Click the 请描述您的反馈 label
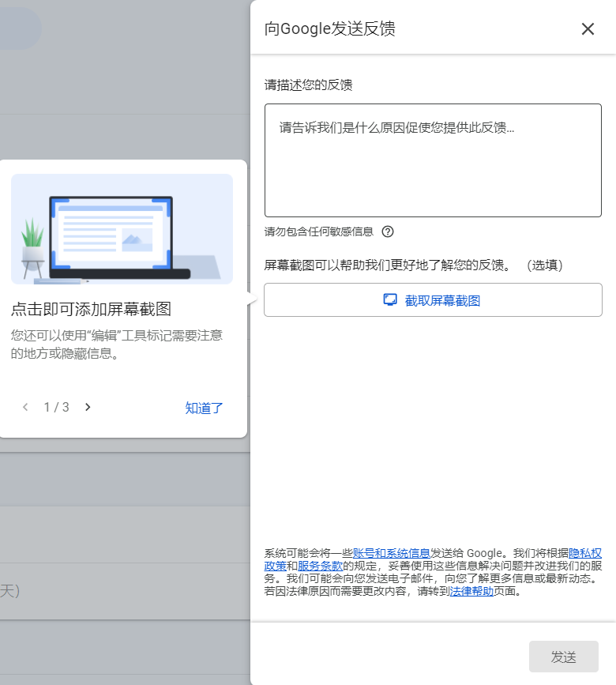 308,85
